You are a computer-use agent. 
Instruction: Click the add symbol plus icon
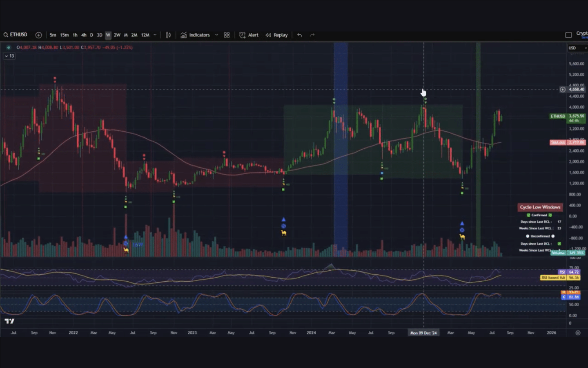(x=39, y=35)
